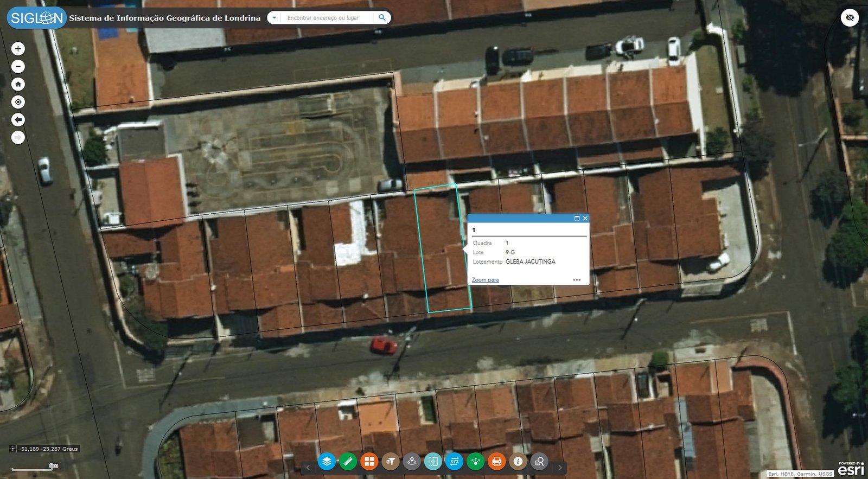Viewport: 868px width, 479px height.
Task: Activate find my location button
Action: [18, 102]
